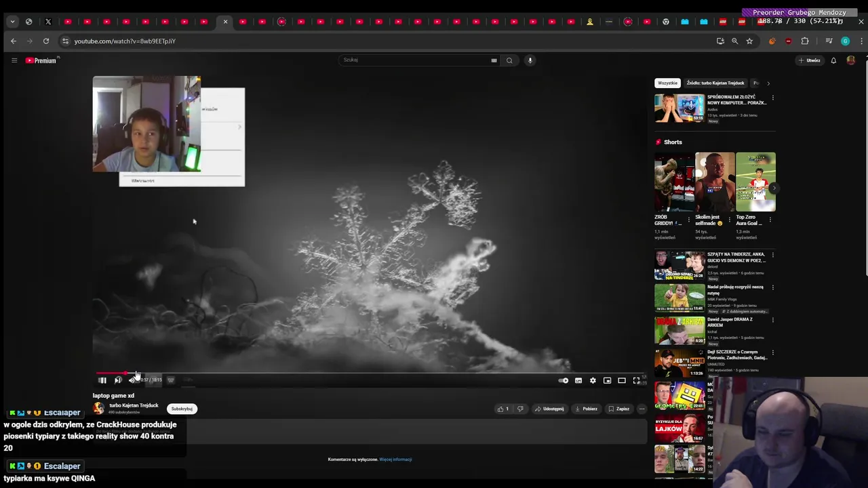868x488 pixels.
Task: Skip to the next video
Action: point(117,380)
